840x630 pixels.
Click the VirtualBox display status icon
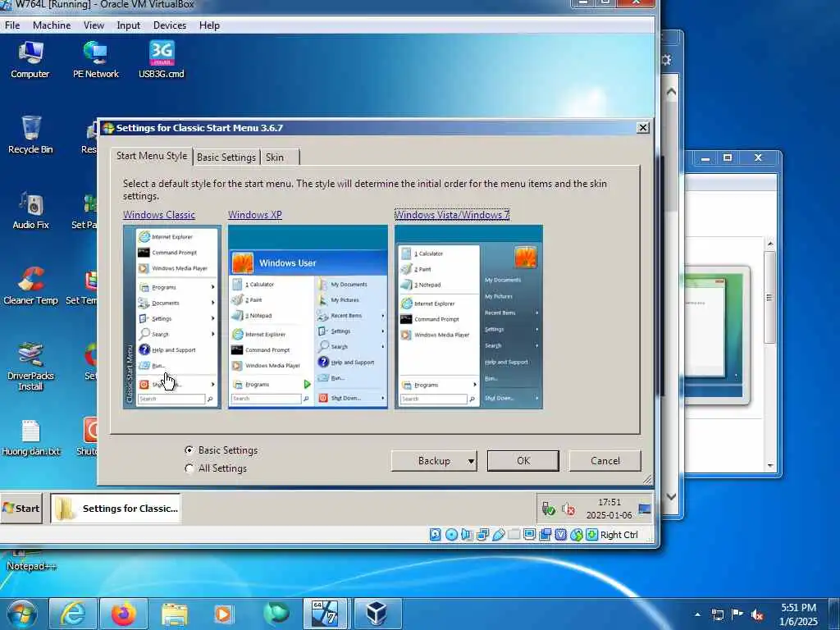(x=530, y=535)
